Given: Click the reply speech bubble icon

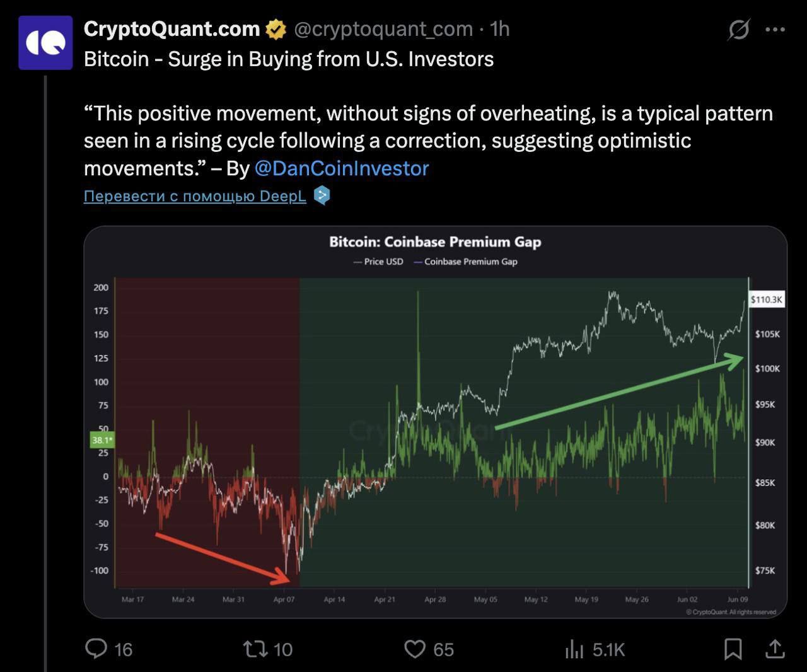Looking at the screenshot, I should click(x=96, y=648).
